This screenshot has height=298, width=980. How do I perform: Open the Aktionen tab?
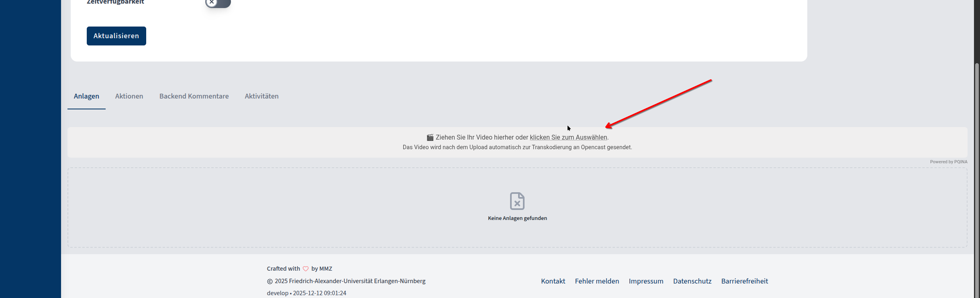(x=129, y=96)
